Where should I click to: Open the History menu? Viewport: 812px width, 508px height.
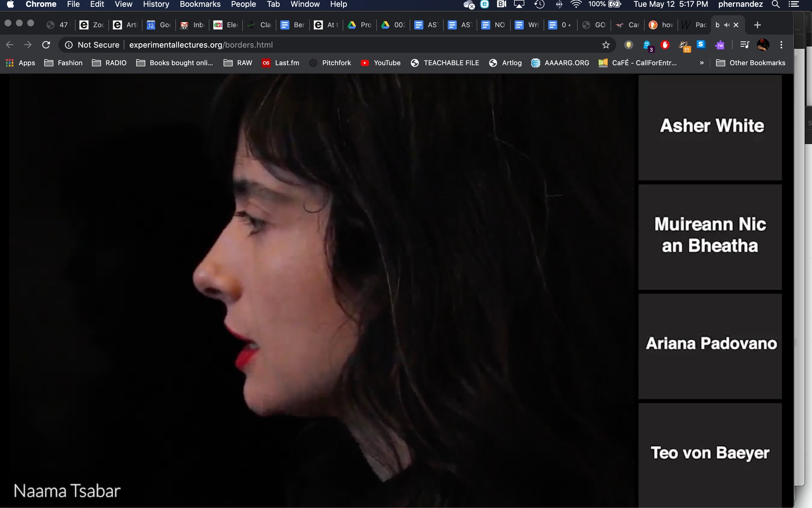point(156,5)
